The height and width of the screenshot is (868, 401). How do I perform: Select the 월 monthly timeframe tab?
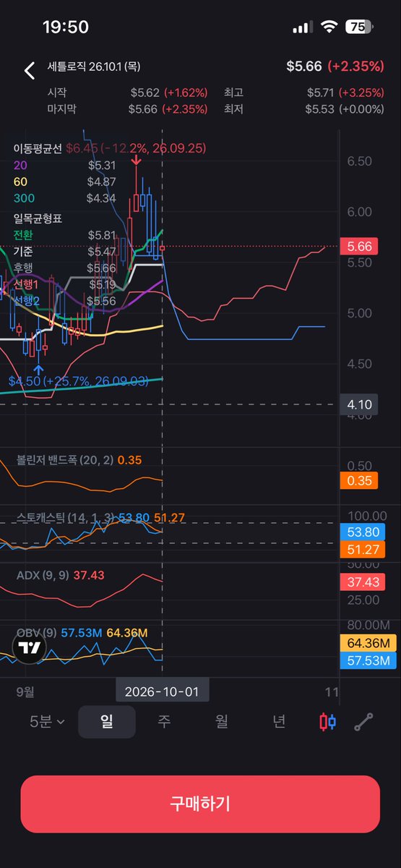[x=222, y=721]
